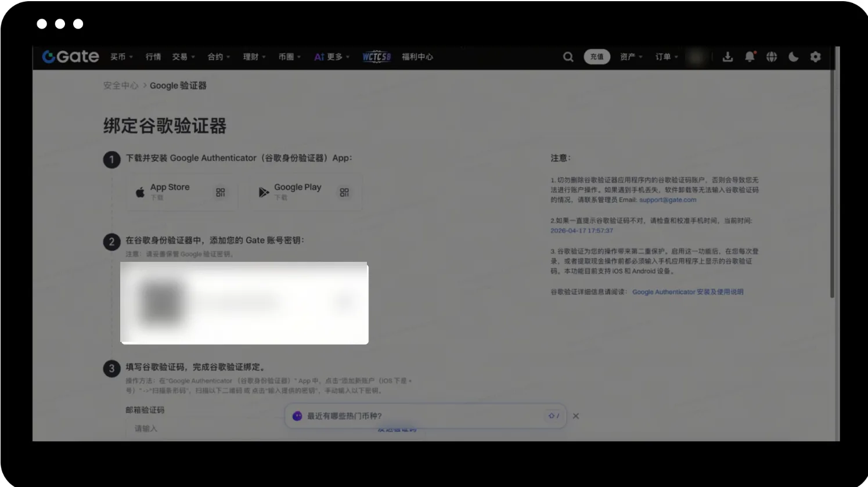Click the WCTCS8 banner logo
This screenshot has height=487, width=868.
tap(376, 57)
